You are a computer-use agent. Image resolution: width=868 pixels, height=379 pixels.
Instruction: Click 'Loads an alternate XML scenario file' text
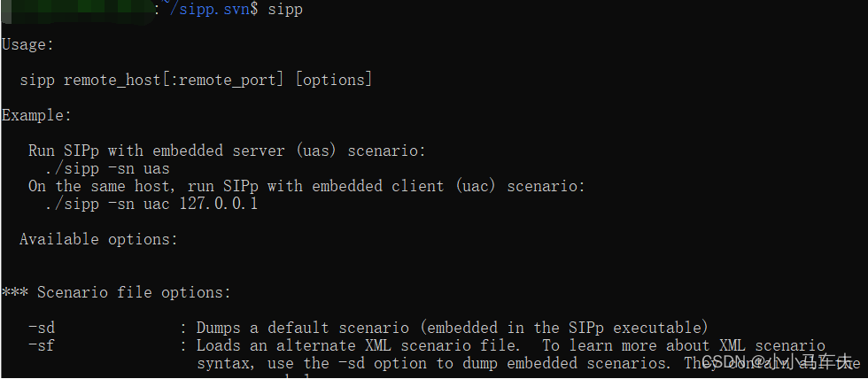point(358,345)
